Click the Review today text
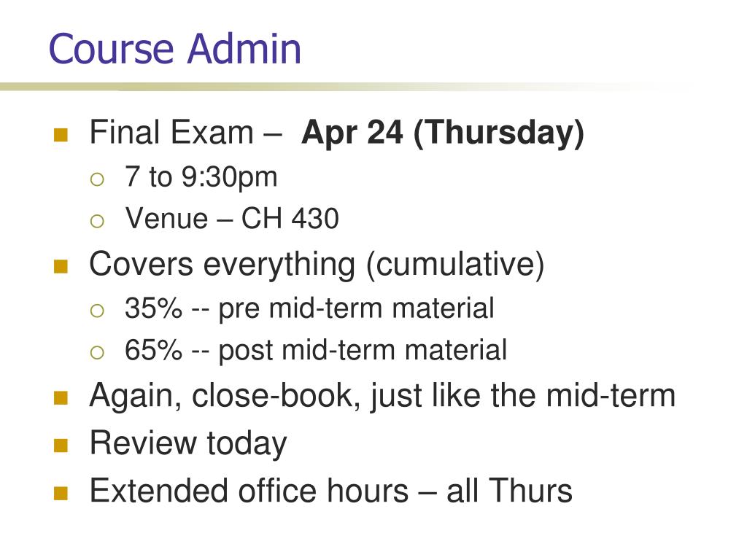 (x=188, y=444)
